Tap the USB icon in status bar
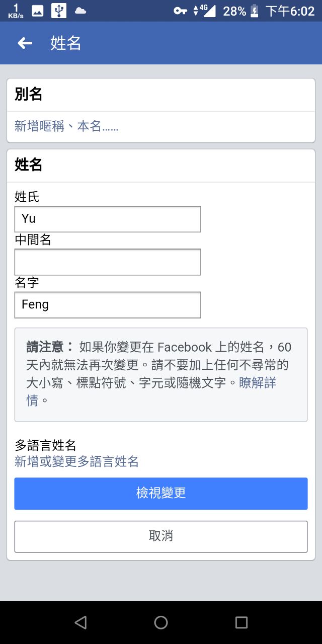This screenshot has height=644, width=322. pos(58,11)
